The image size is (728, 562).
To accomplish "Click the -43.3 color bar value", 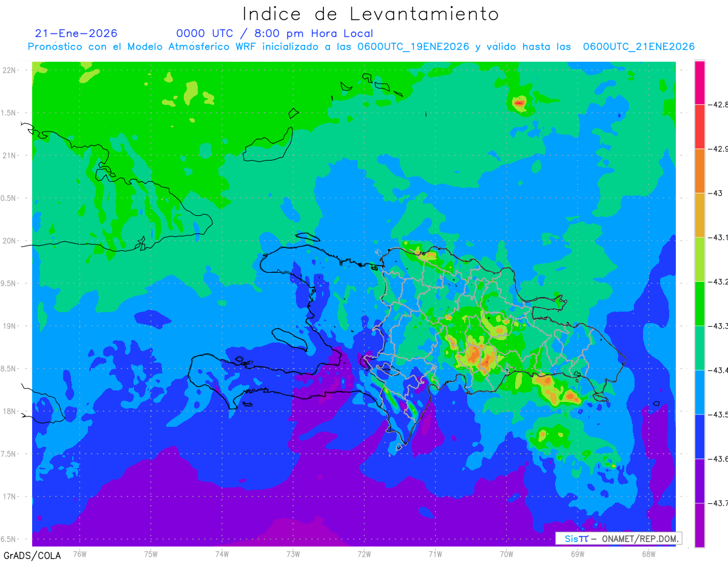I will (x=717, y=326).
